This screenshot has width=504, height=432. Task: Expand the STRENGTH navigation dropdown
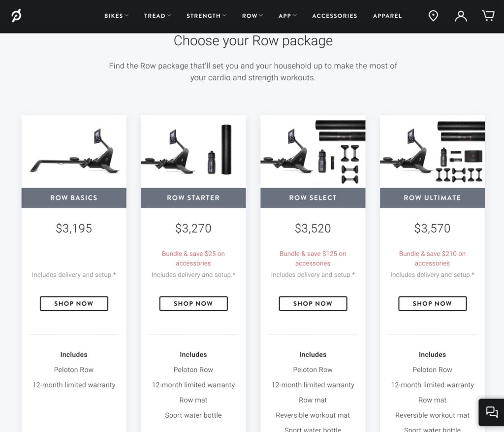click(206, 16)
